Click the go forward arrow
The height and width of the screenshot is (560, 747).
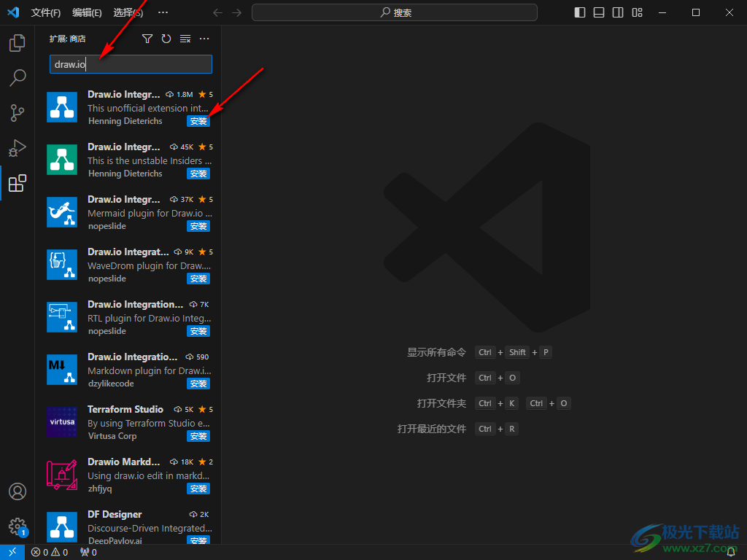click(x=237, y=12)
